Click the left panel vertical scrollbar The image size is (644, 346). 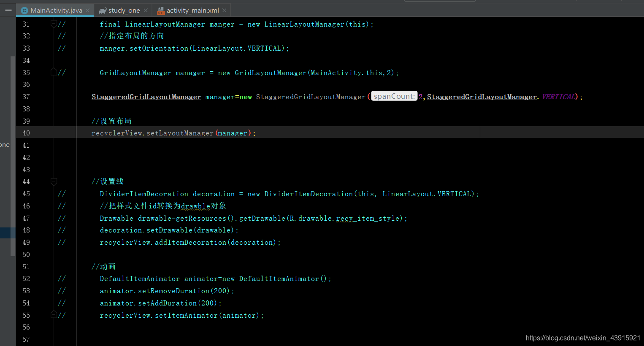tap(13, 156)
